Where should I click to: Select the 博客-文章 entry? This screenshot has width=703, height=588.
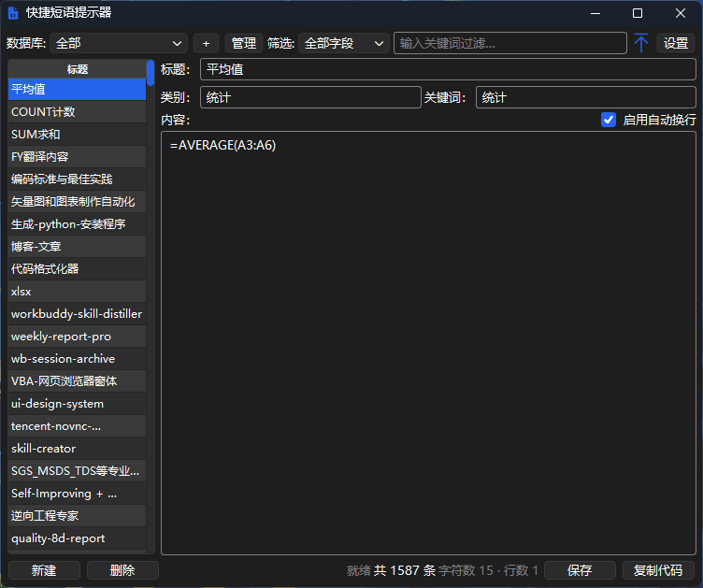pyautogui.click(x=77, y=246)
